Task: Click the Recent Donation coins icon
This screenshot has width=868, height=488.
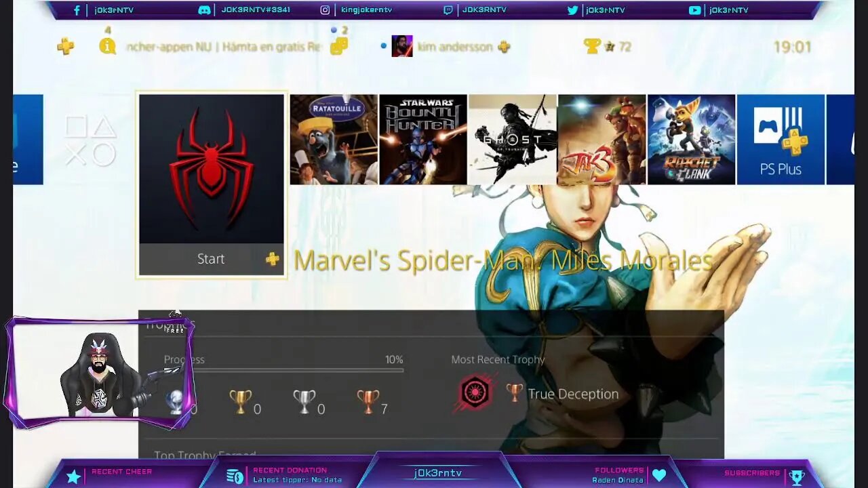Action: (235, 476)
